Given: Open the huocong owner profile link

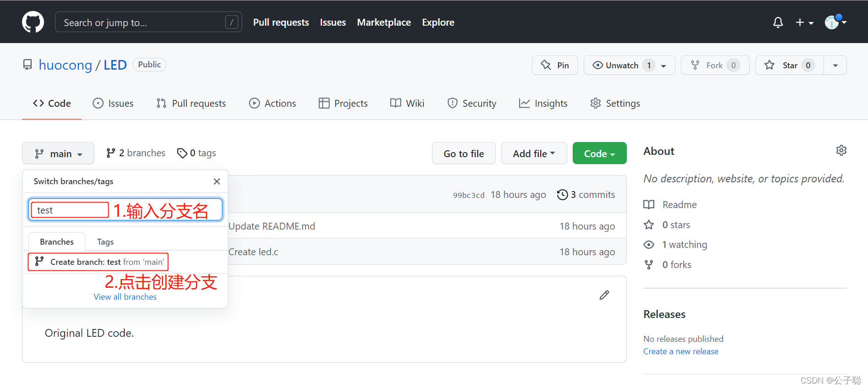Looking at the screenshot, I should click(66, 65).
